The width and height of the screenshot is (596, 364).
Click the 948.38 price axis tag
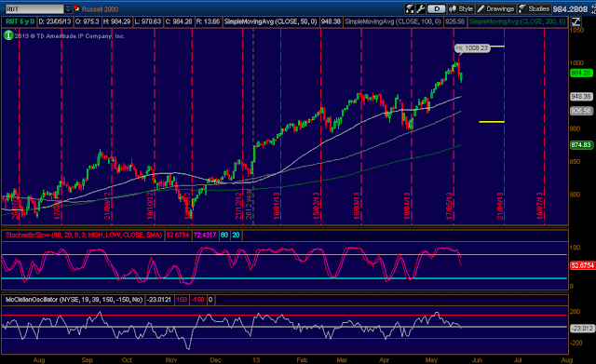(x=581, y=97)
